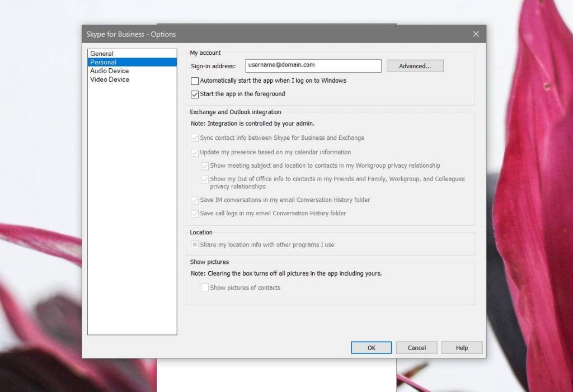
Task: Toggle Sync contact info with Exchange checkbox
Action: [x=195, y=138]
